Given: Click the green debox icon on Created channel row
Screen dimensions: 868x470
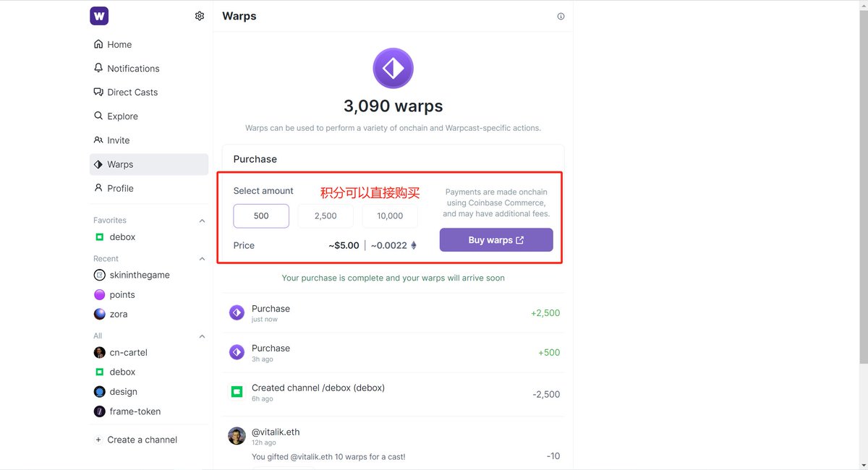Looking at the screenshot, I should [237, 392].
